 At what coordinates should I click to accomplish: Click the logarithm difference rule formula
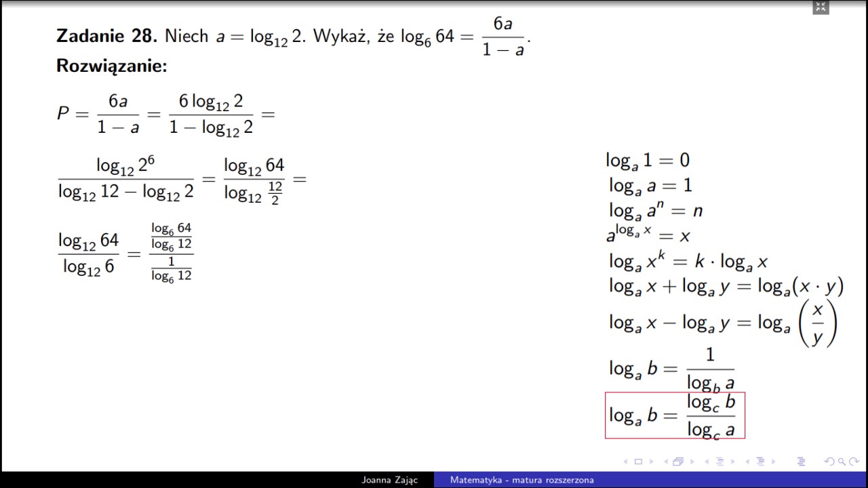tap(723, 323)
